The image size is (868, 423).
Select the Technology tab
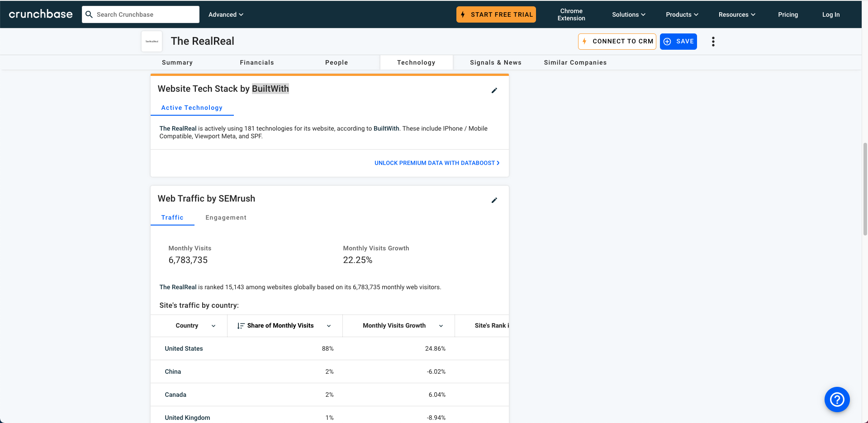pos(416,62)
